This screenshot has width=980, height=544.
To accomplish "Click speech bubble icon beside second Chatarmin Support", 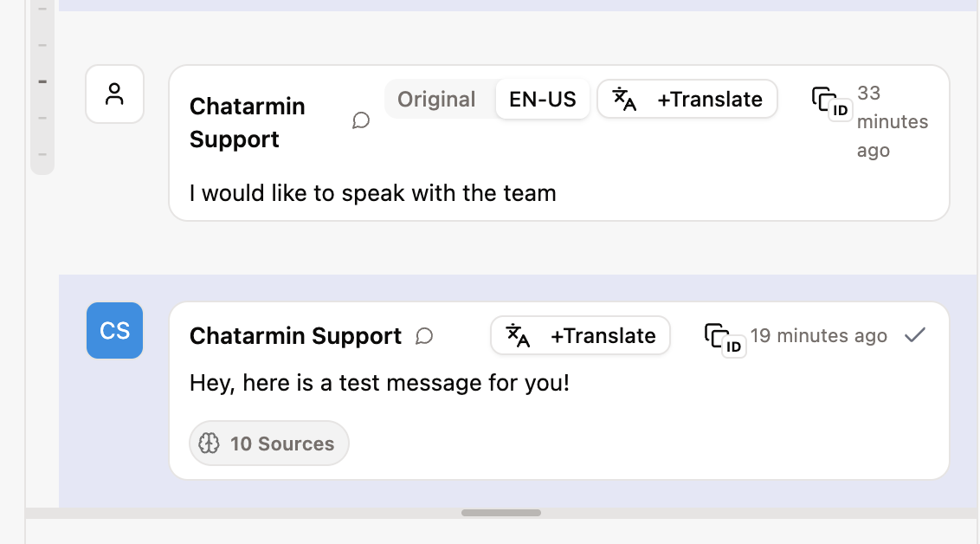I will tap(424, 336).
